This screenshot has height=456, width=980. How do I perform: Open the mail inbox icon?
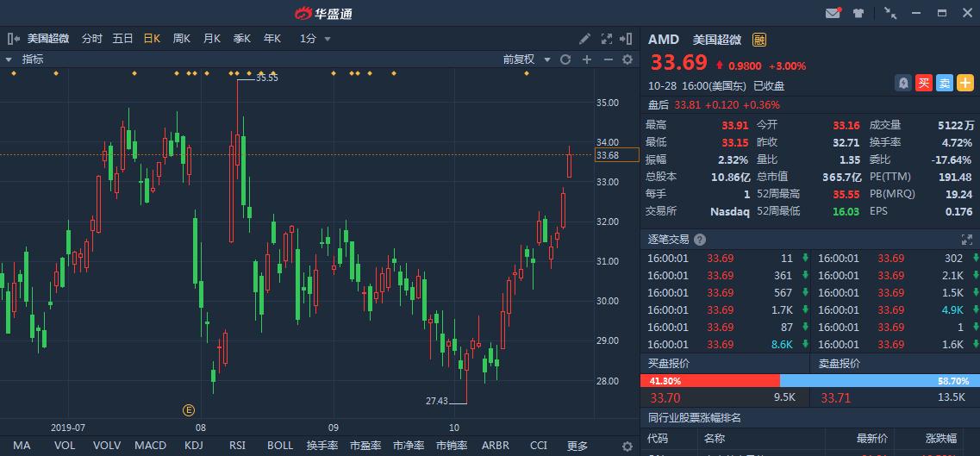[x=833, y=13]
